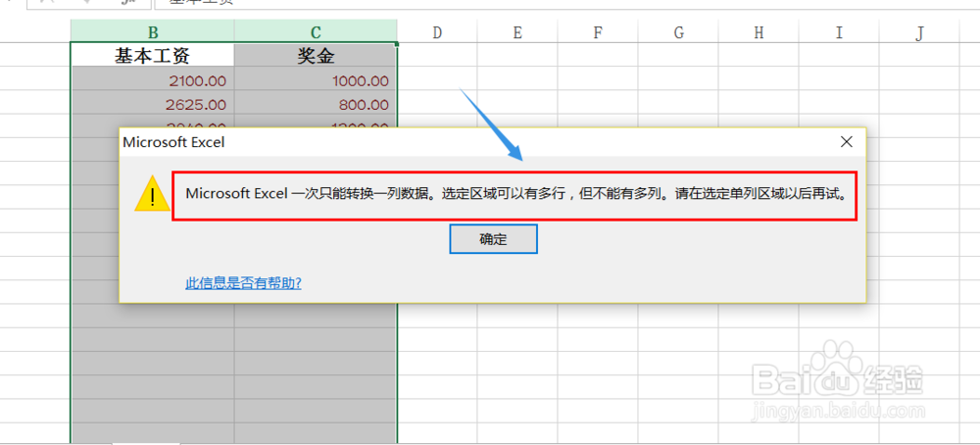Select column F header
The width and height of the screenshot is (980, 445).
(598, 32)
